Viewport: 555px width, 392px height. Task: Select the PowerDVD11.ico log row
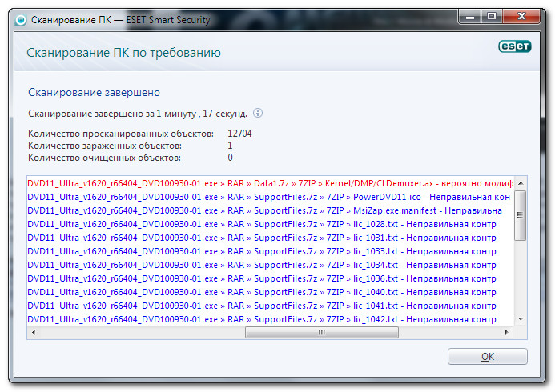tap(271, 197)
